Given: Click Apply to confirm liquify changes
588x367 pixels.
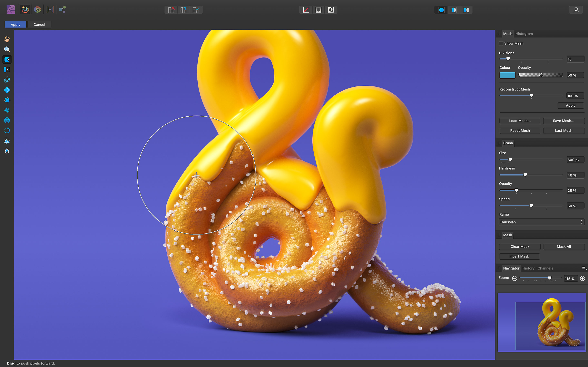Looking at the screenshot, I should tap(15, 24).
